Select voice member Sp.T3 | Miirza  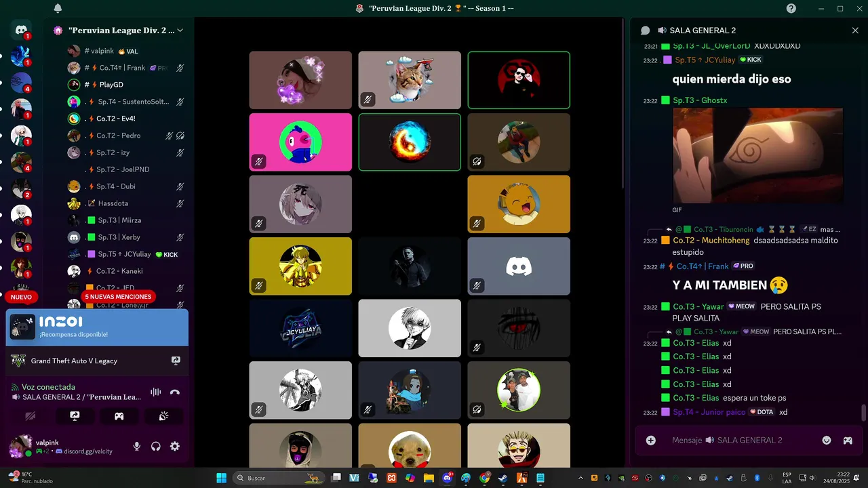tap(126, 220)
